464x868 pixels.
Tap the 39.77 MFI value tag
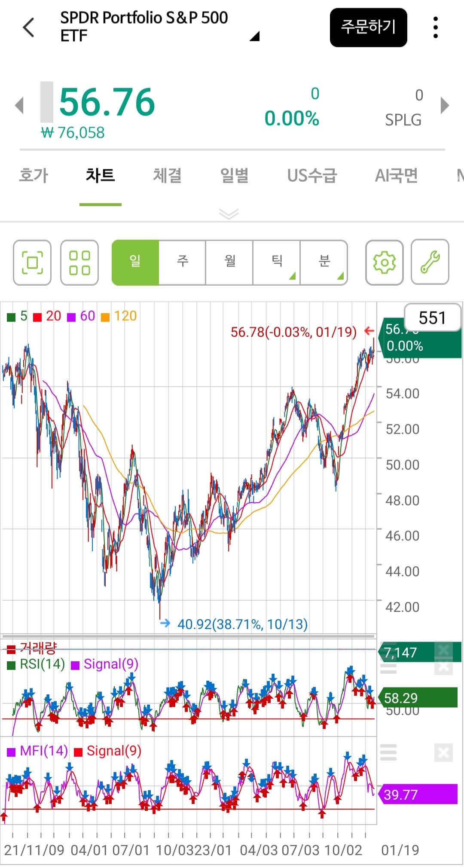(x=418, y=794)
